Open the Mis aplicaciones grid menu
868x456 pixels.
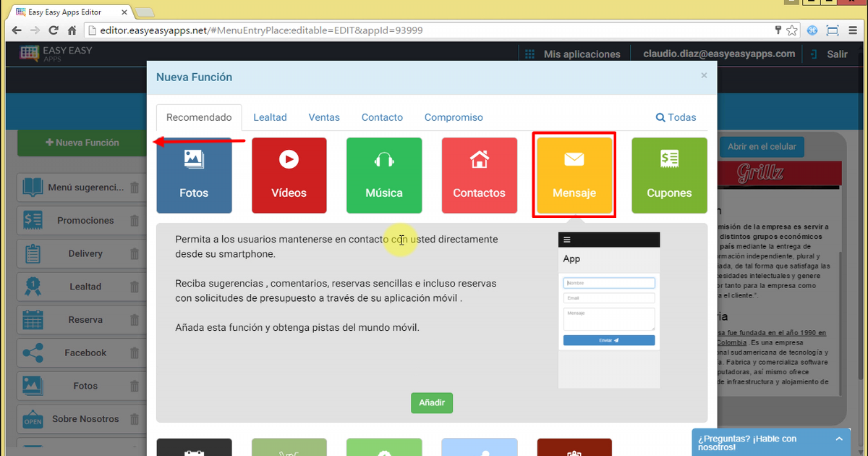pyautogui.click(x=529, y=54)
